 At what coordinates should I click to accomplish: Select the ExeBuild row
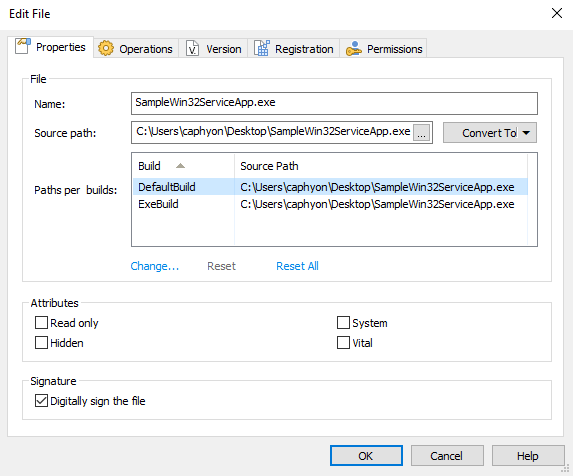[x=330, y=204]
